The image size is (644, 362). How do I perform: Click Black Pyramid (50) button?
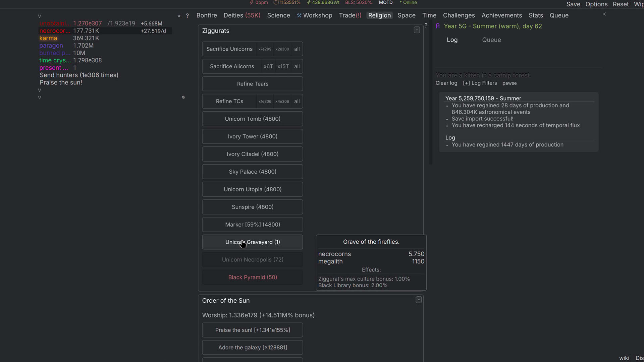click(x=253, y=277)
